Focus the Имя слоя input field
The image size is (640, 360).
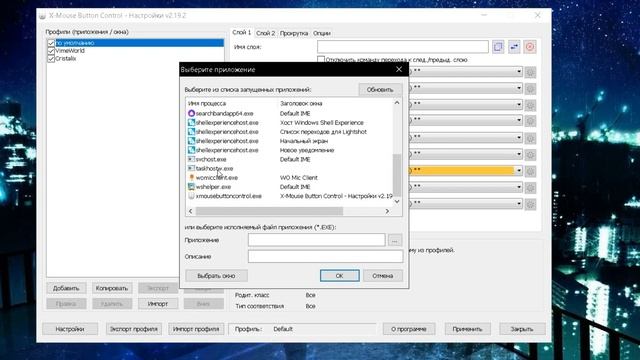(403, 47)
